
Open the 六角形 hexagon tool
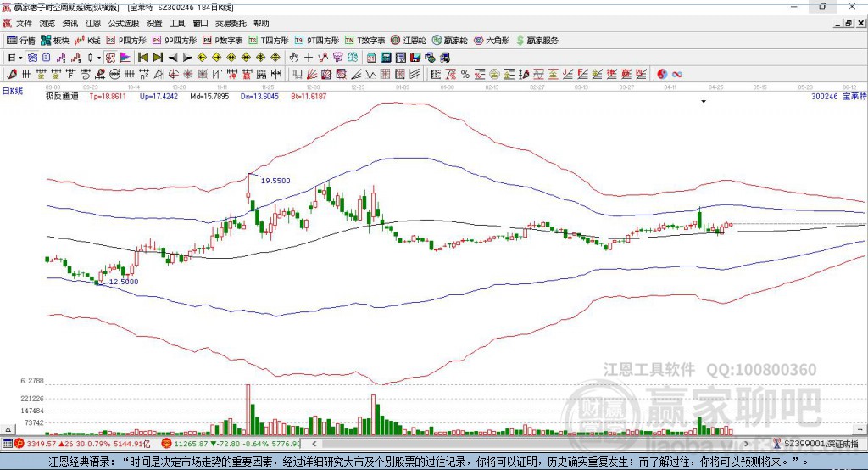(492, 41)
